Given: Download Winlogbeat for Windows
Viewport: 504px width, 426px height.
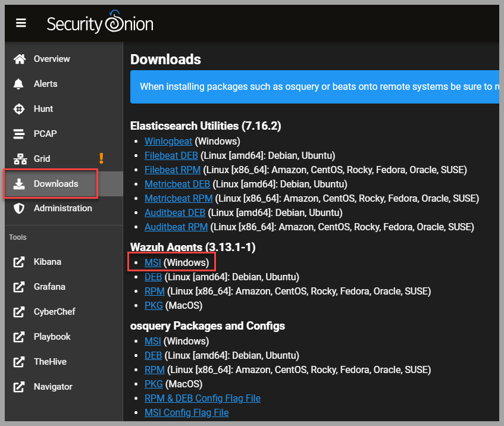Looking at the screenshot, I should tap(168, 142).
